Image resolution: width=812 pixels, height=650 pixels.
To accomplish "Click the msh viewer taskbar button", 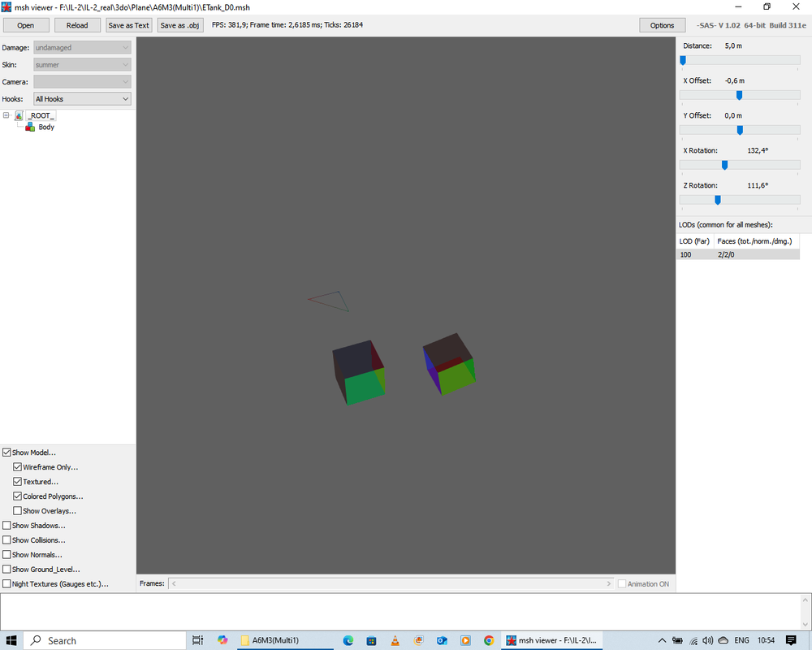I will coord(551,641).
